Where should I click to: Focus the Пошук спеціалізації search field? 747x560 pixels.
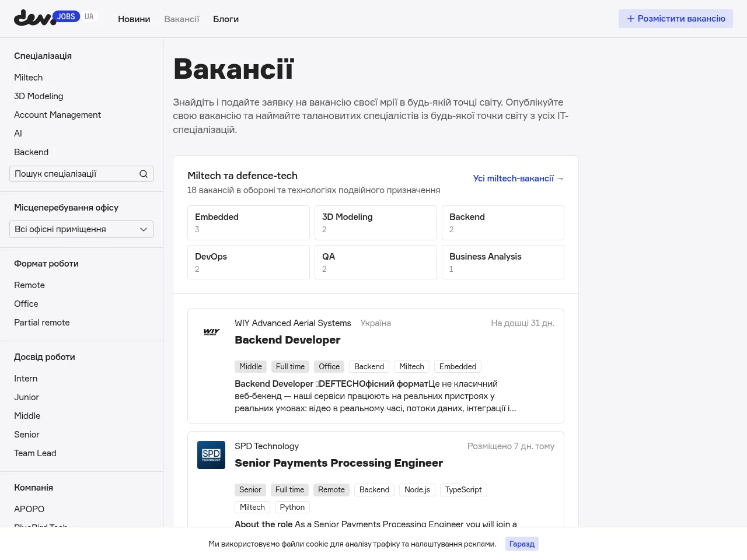tap(81, 174)
